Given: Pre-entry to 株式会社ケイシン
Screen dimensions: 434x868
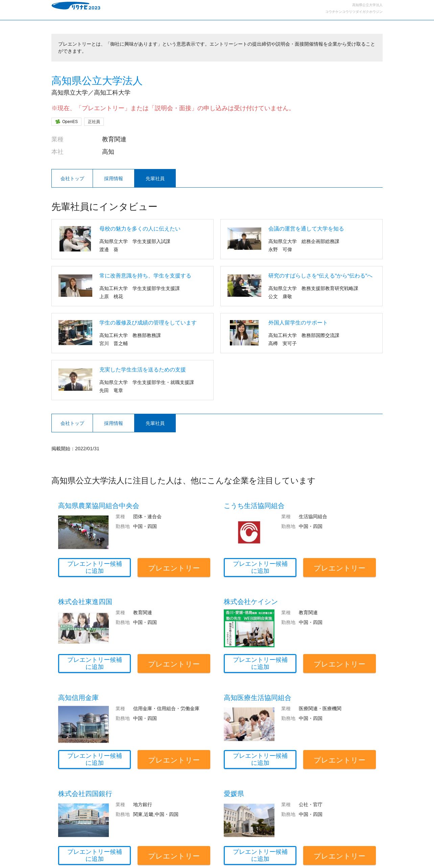Looking at the screenshot, I should tap(339, 664).
